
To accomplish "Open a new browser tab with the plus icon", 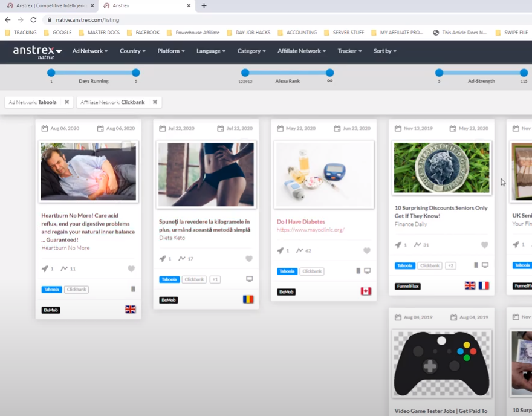I will tap(204, 5).
